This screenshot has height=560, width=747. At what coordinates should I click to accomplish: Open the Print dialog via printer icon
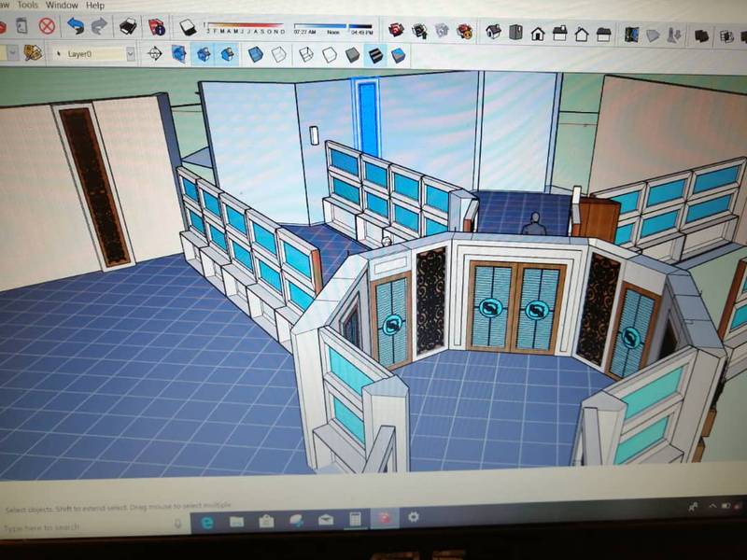click(x=130, y=27)
